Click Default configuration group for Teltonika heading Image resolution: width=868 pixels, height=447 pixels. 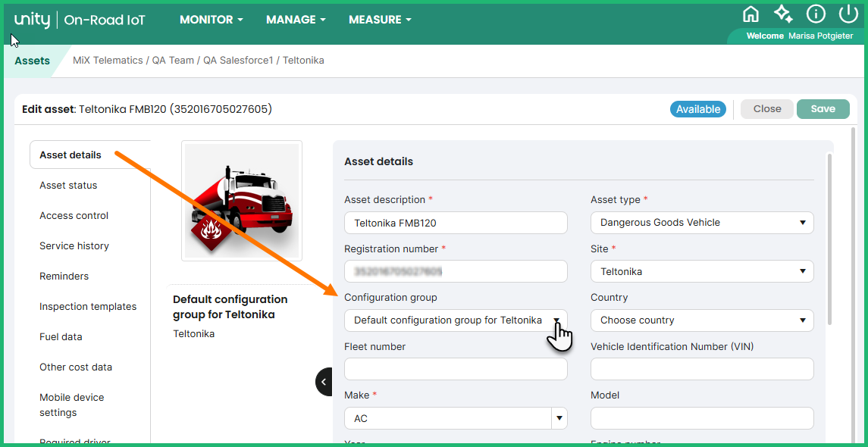230,307
